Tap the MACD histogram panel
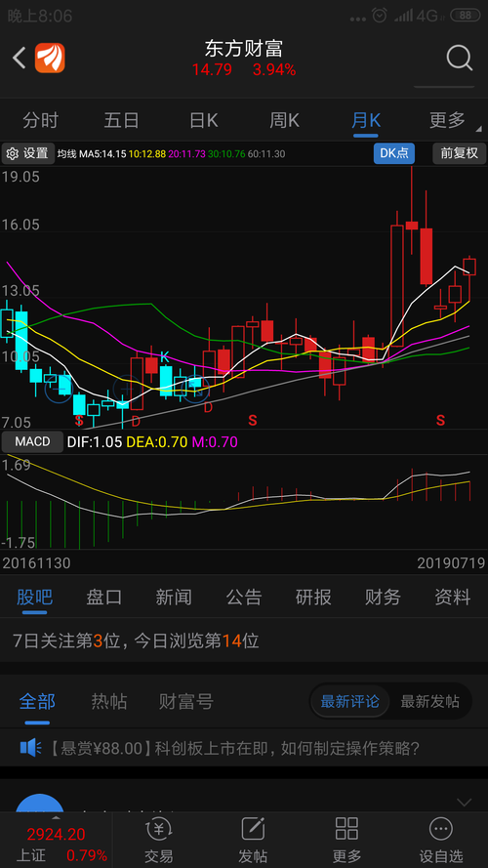This screenshot has width=488, height=868. coord(244,502)
